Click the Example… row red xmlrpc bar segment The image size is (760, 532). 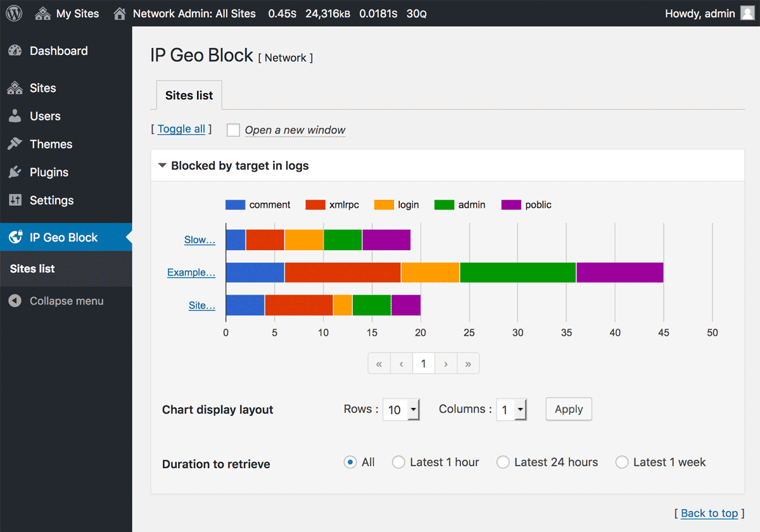pos(343,272)
